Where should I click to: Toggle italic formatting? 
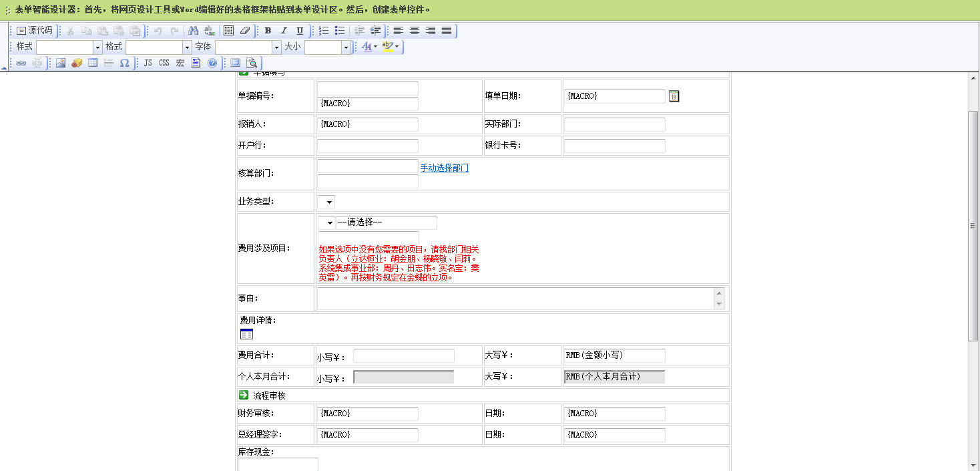coord(284,31)
